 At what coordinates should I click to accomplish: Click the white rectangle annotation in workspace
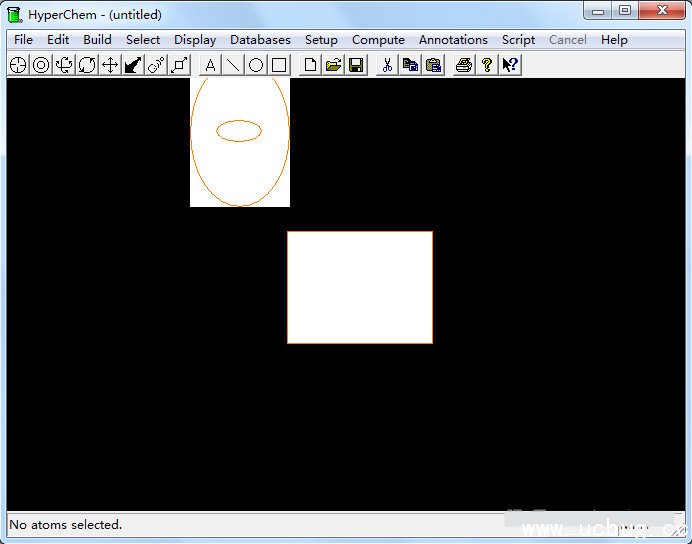pyautogui.click(x=360, y=288)
